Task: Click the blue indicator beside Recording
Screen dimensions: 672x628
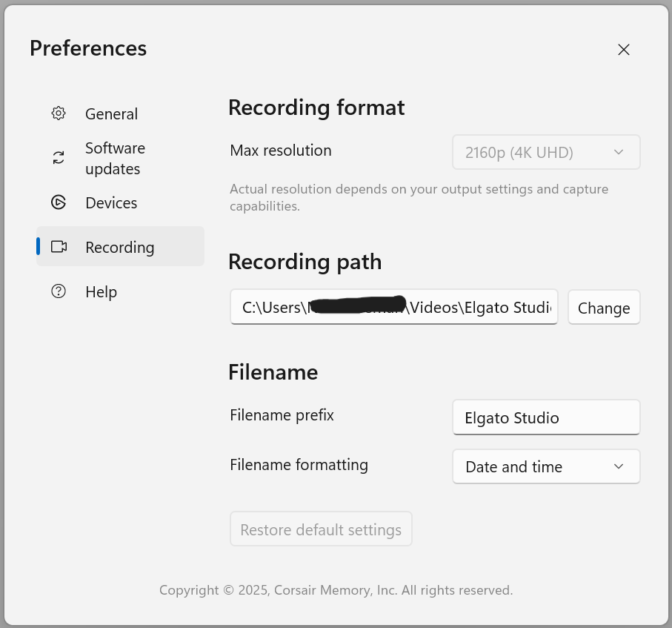Action: click(38, 247)
